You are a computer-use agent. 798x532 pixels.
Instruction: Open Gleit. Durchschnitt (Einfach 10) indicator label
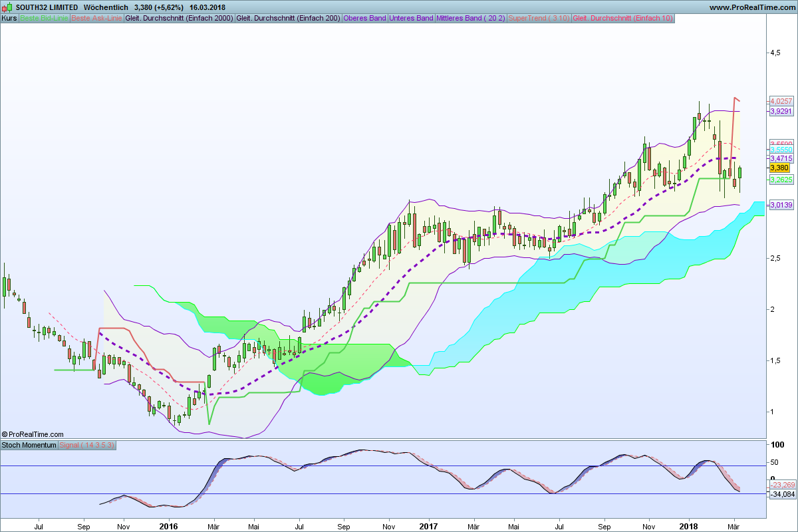[x=623, y=18]
